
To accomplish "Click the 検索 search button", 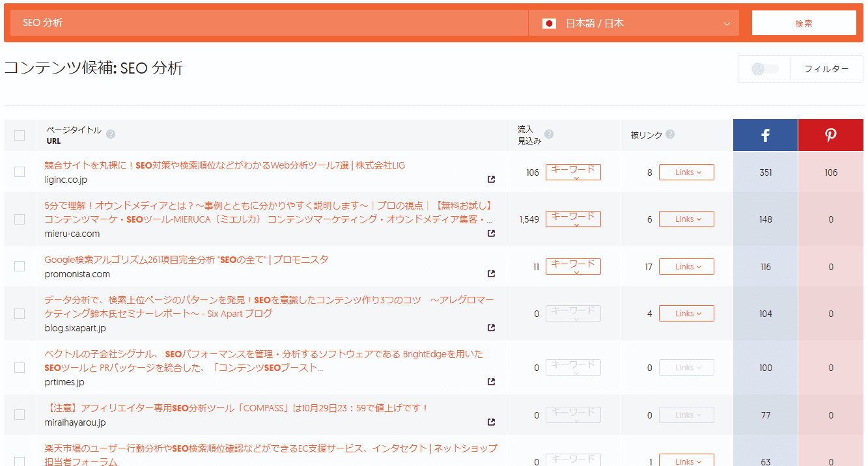I will coord(804,23).
